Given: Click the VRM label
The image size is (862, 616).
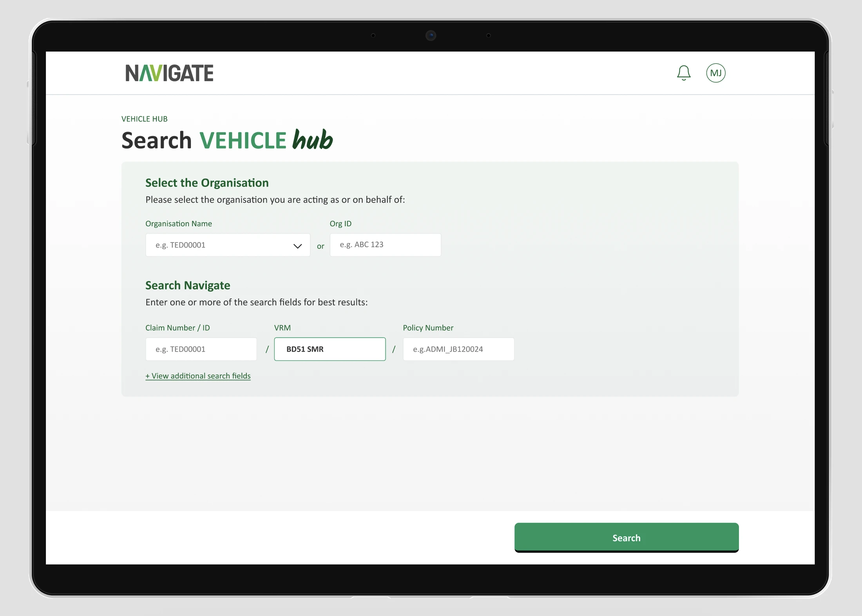Looking at the screenshot, I should click(x=283, y=328).
